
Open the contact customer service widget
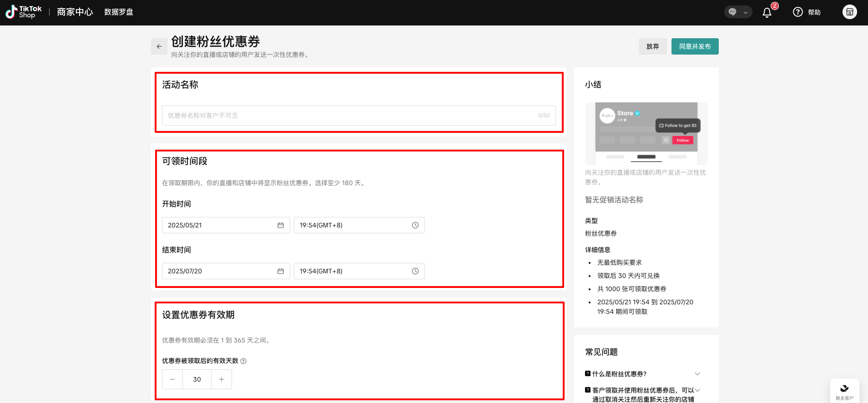[x=844, y=391]
